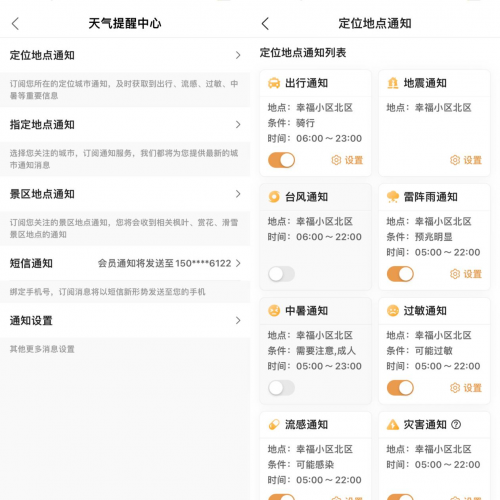Tap the face icon beside 过敏通知
500x500 pixels.
(x=393, y=311)
